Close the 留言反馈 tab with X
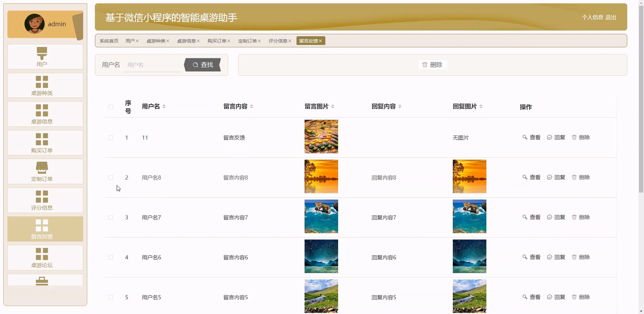Image resolution: width=644 pixels, height=314 pixels. tap(320, 41)
